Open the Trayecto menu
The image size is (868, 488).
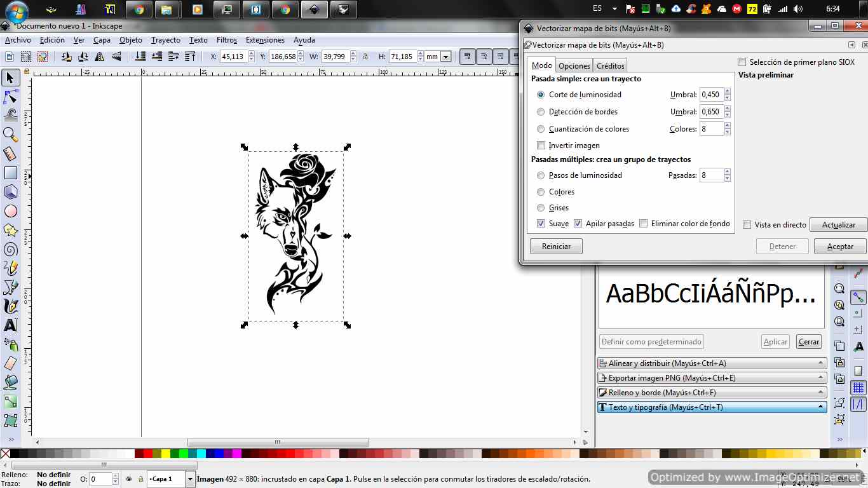click(166, 40)
